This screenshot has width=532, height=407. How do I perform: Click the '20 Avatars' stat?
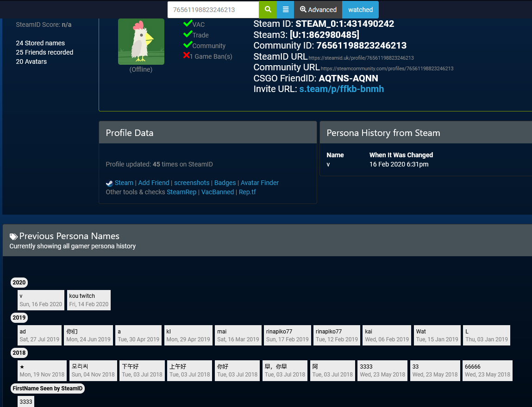tap(31, 62)
